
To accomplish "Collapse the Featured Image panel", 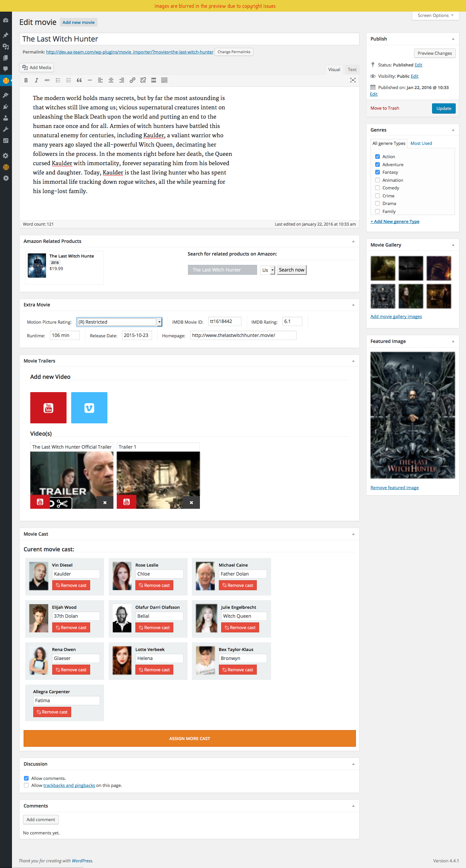I will 453,341.
